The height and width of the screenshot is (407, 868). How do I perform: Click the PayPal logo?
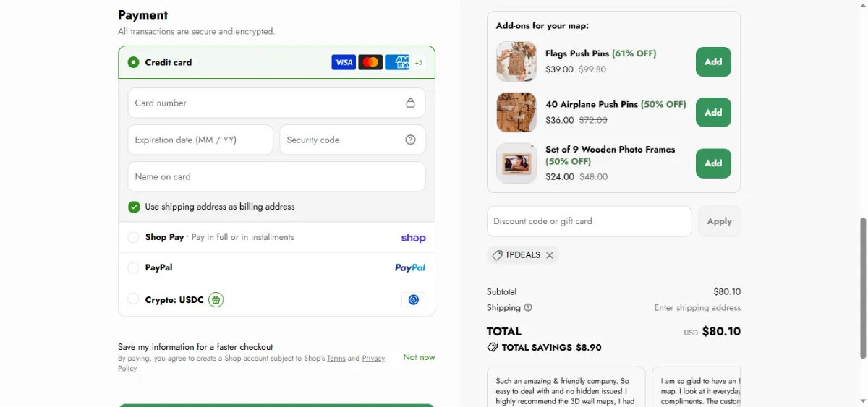[x=410, y=267]
